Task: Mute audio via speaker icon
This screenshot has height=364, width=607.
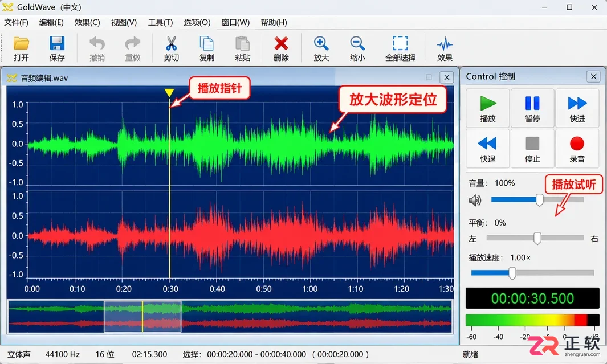Action: [475, 200]
